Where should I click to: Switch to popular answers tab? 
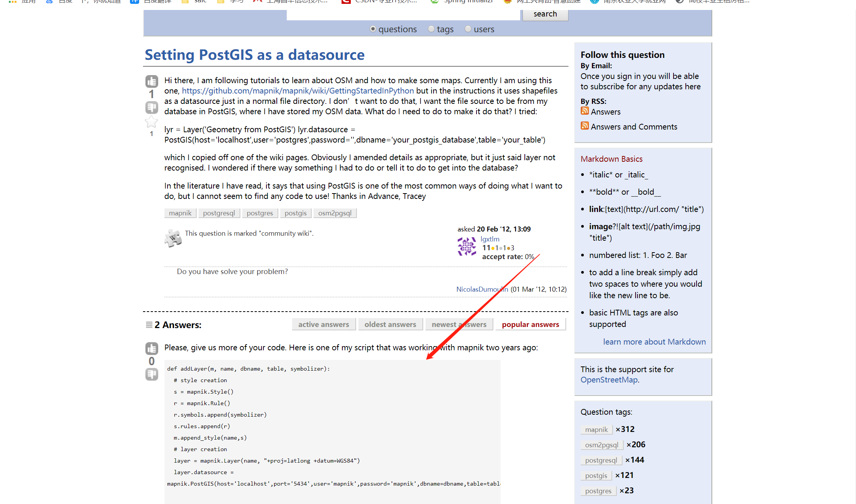pos(530,324)
